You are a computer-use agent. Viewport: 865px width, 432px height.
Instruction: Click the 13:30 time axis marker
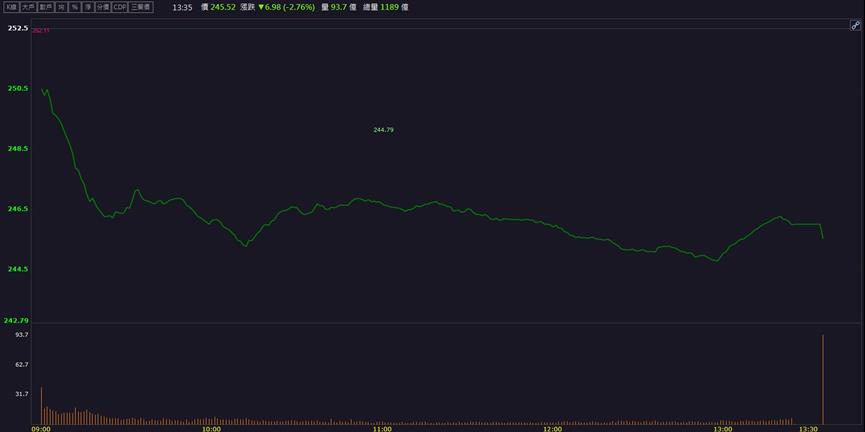tap(809, 429)
